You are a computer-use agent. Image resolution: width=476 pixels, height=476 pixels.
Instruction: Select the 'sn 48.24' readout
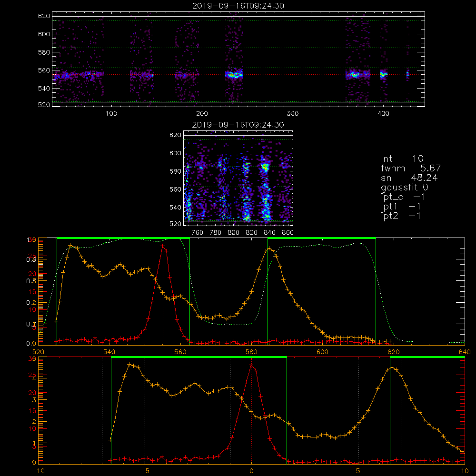pyautogui.click(x=409, y=178)
